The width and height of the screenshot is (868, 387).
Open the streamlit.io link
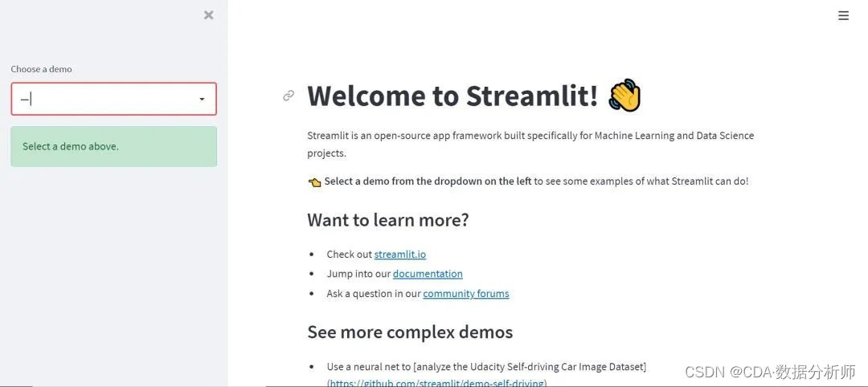(x=399, y=255)
